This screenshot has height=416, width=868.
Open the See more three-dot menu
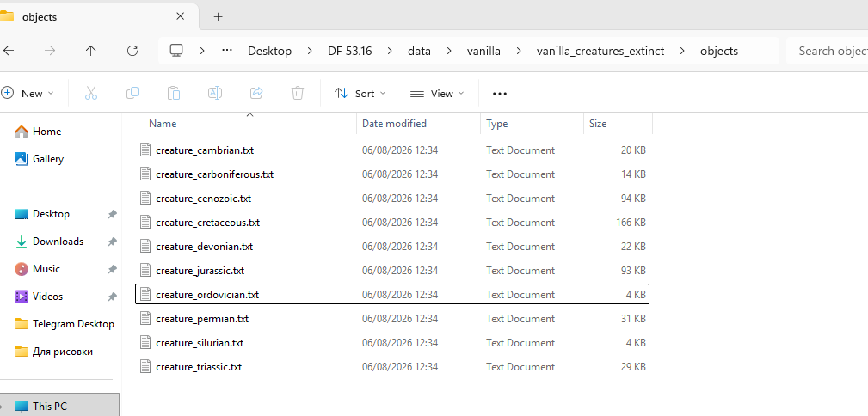click(x=500, y=94)
